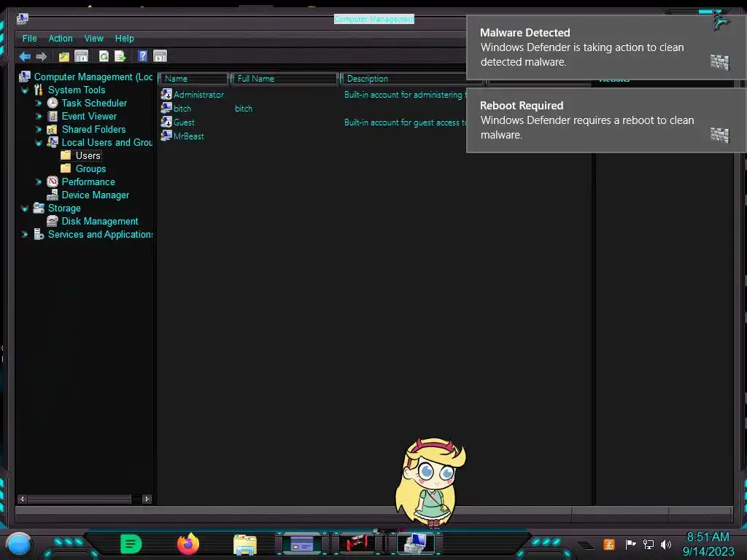747x560 pixels.
Task: Click the Up one level folder icon
Action: [x=64, y=57]
